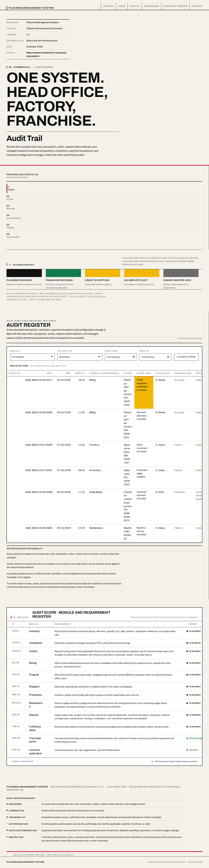Click the Clear Filters button
The width and height of the screenshot is (209, 868).
(186, 357)
